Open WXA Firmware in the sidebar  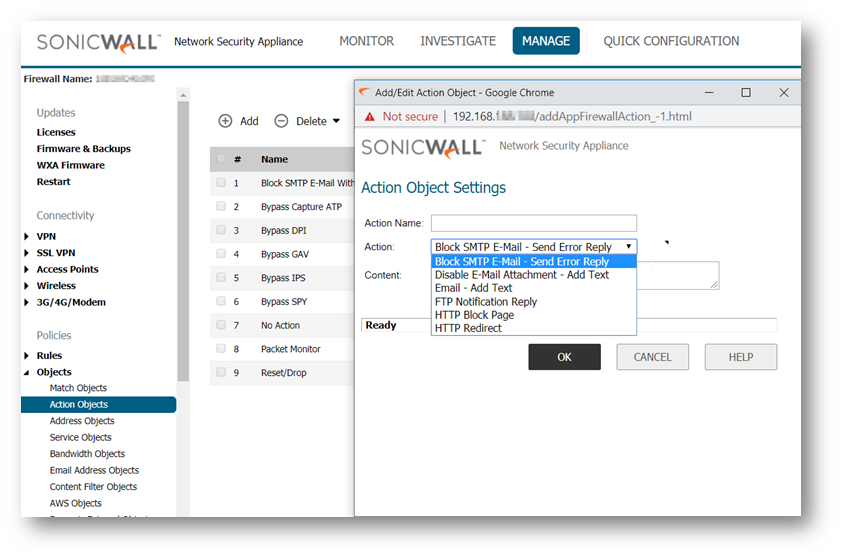click(70, 166)
